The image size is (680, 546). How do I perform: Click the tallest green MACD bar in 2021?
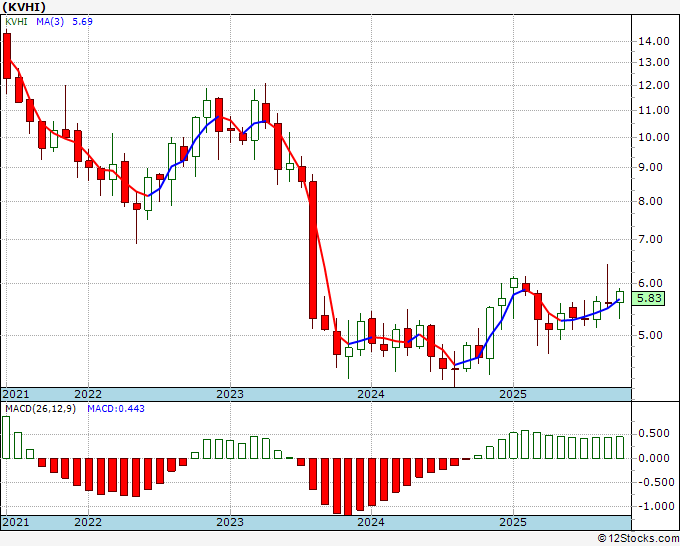tap(6, 437)
